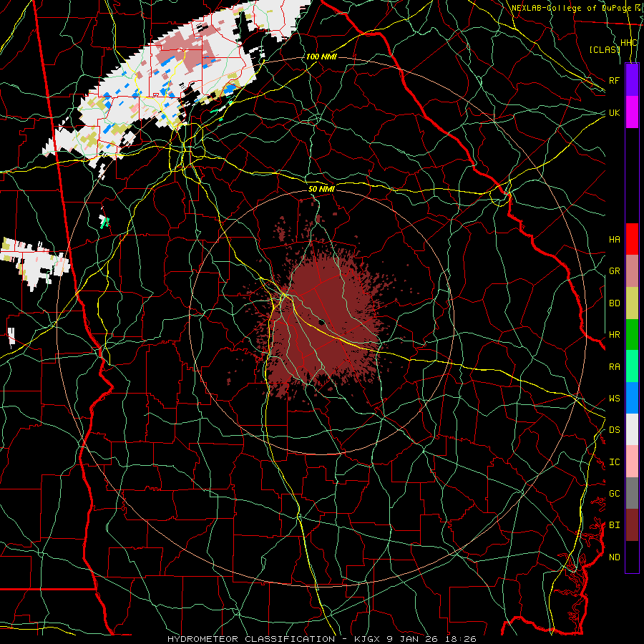Click the RA light green legend swatch
Viewport: 644px width, 644px height.
632,366
